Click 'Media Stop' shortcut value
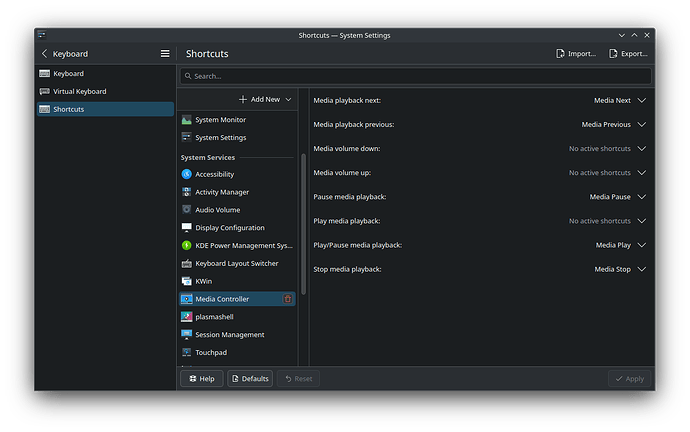 [613, 269]
